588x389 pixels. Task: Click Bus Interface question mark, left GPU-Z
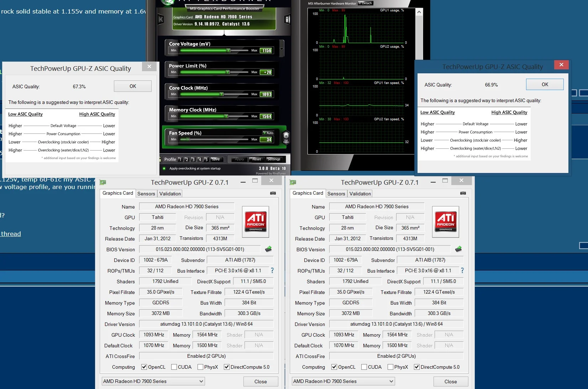272,270
